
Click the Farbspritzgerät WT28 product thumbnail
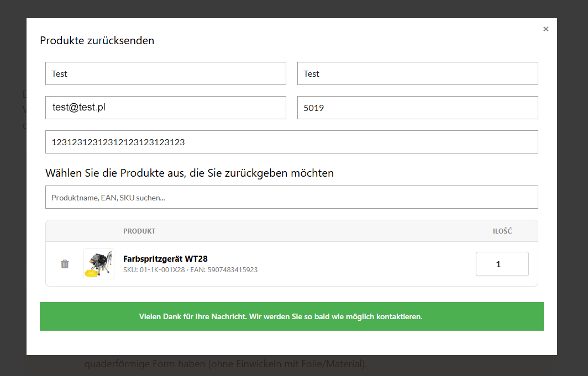click(x=99, y=264)
